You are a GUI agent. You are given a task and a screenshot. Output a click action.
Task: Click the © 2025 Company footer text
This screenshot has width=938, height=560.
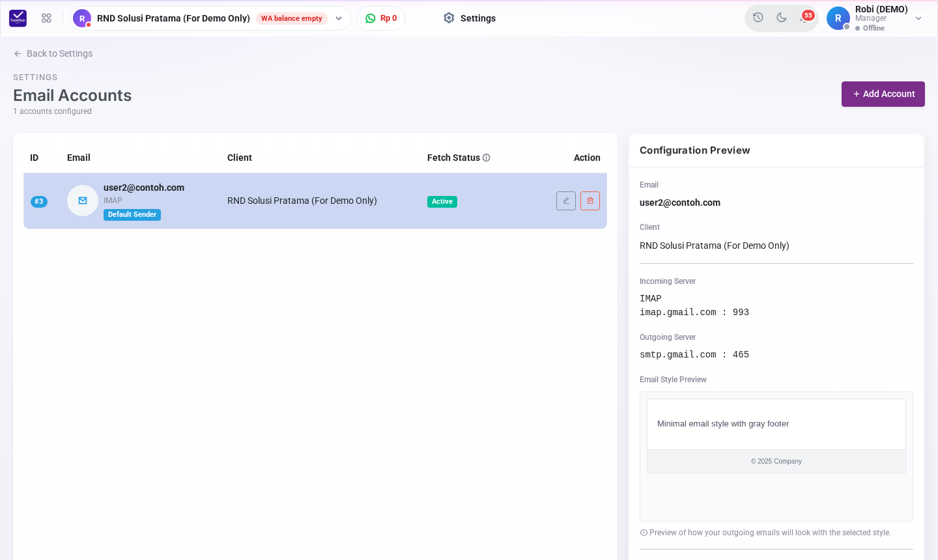coord(776,461)
